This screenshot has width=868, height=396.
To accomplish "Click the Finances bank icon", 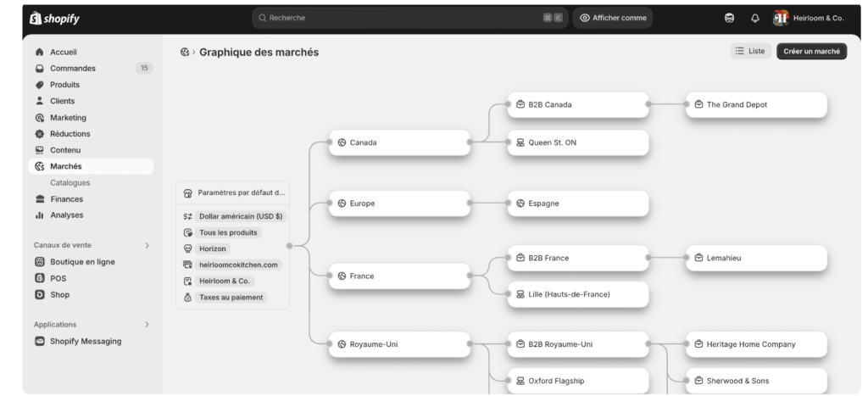I will click(39, 198).
